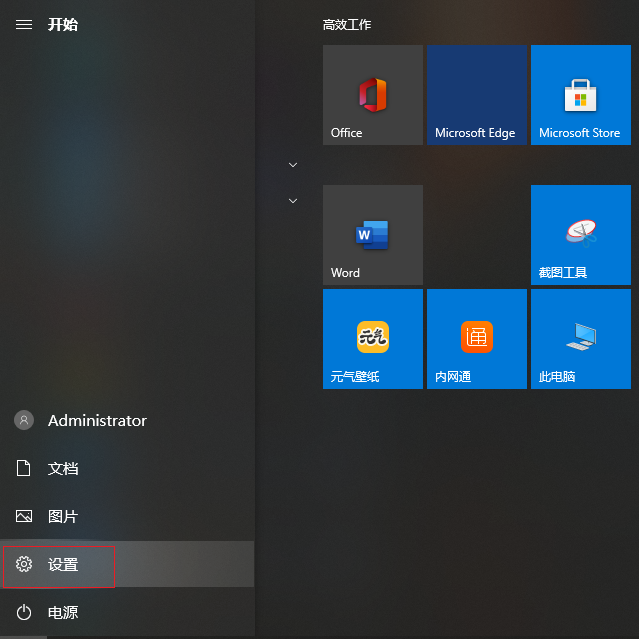The height and width of the screenshot is (639, 639).
Task: Open the 内网通 tile
Action: click(x=476, y=339)
